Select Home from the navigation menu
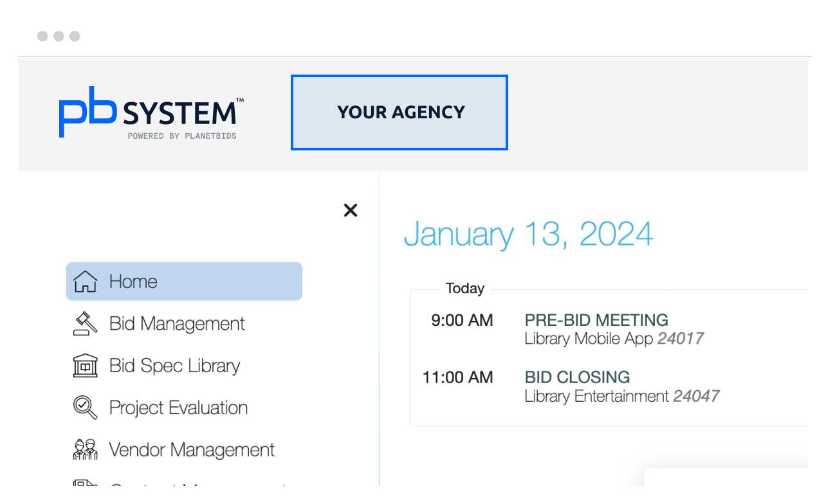The height and width of the screenshot is (504, 826). tap(133, 281)
